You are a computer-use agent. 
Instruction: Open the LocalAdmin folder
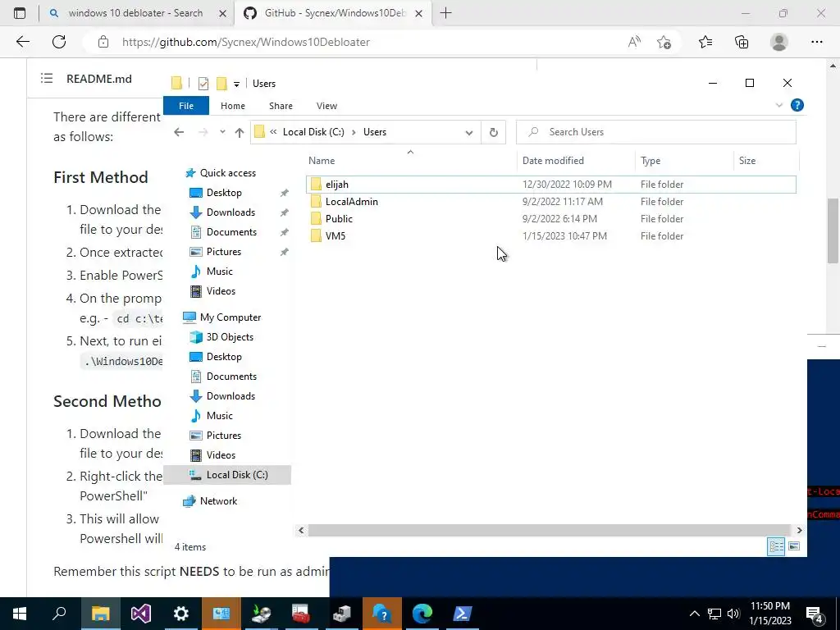tap(351, 202)
